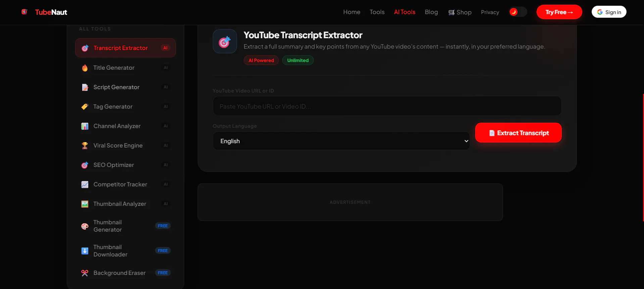Viewport: 644px width, 289px height.
Task: Click the Thumbnail Analyzer picture icon
Action: pyautogui.click(x=85, y=204)
